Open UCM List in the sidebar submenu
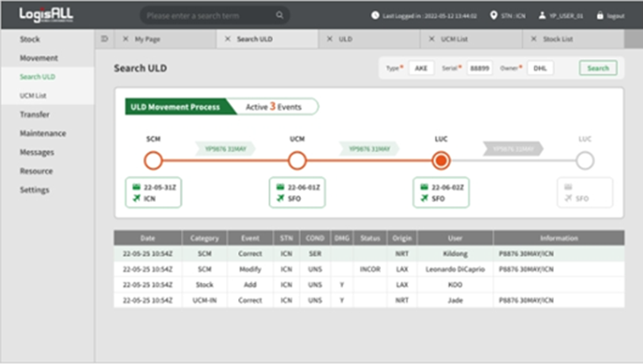The image size is (643, 364). pos(33,96)
